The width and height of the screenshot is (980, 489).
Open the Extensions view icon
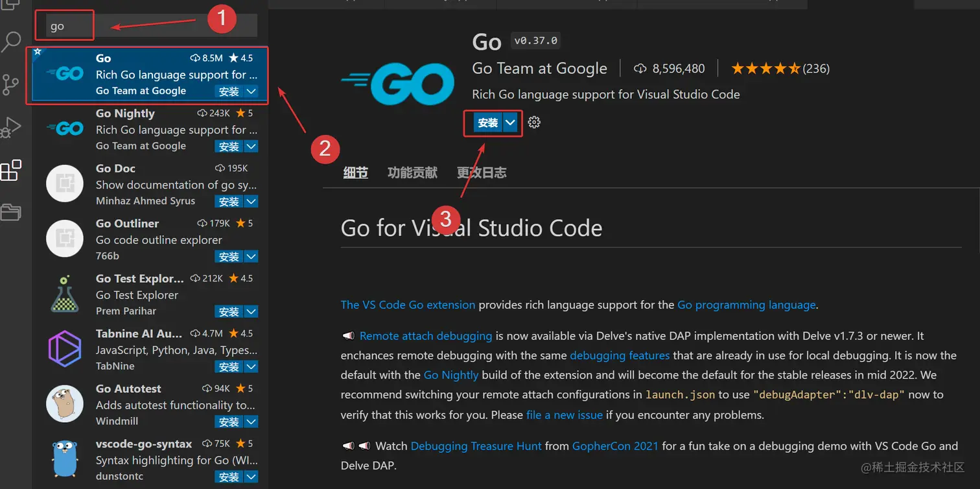(11, 171)
